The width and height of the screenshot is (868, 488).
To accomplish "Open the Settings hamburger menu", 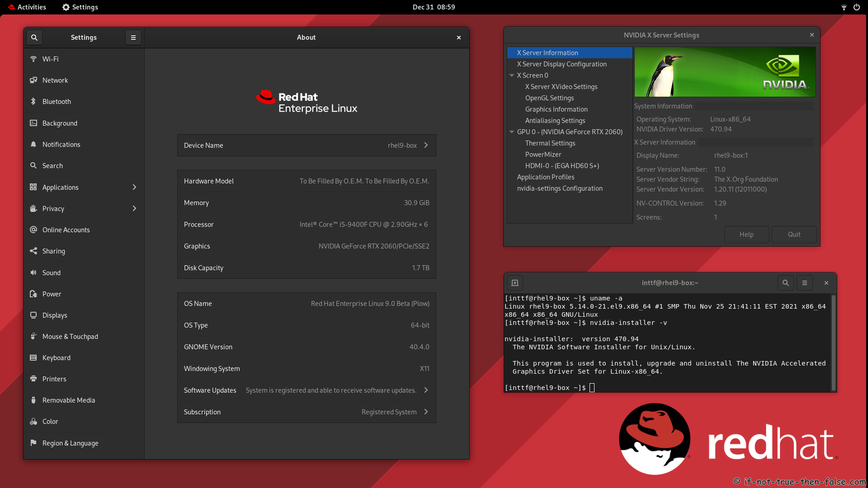I will pyautogui.click(x=133, y=38).
